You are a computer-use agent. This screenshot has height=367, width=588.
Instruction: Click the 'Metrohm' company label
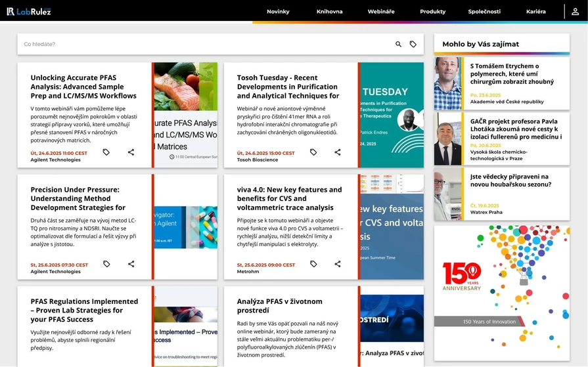pos(248,271)
